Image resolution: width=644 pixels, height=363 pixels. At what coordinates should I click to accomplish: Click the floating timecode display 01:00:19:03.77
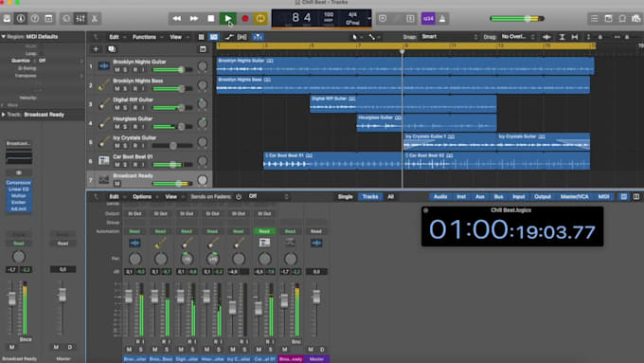click(512, 229)
